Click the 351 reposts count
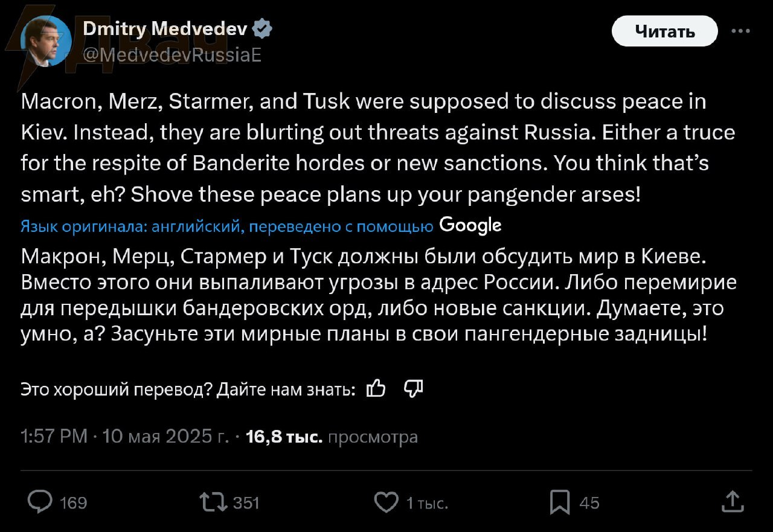 pyautogui.click(x=246, y=502)
